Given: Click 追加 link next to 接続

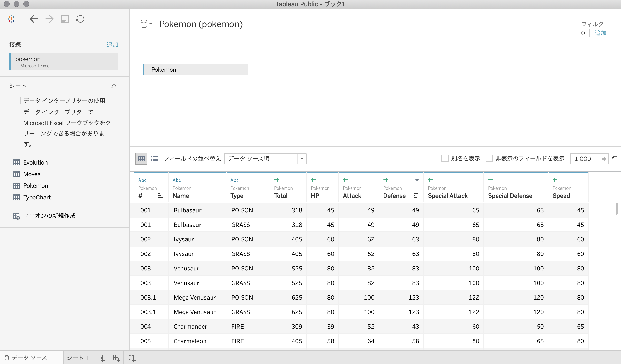Looking at the screenshot, I should tap(112, 45).
